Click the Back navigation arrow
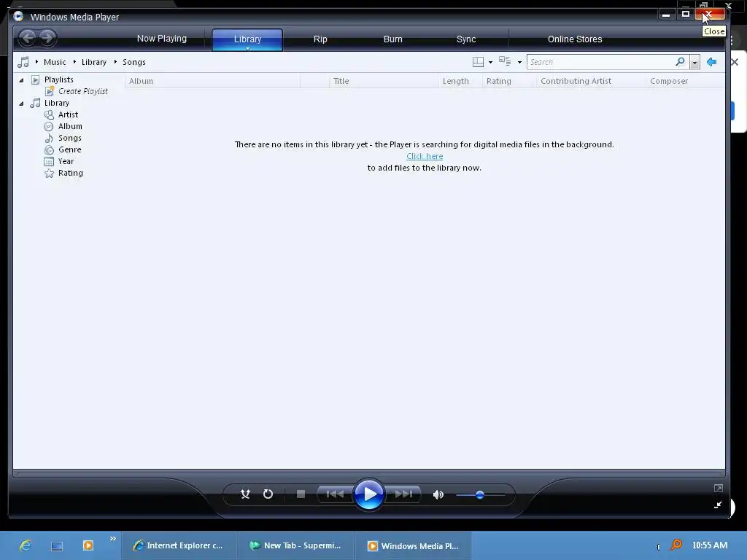This screenshot has width=747, height=560. [28, 38]
